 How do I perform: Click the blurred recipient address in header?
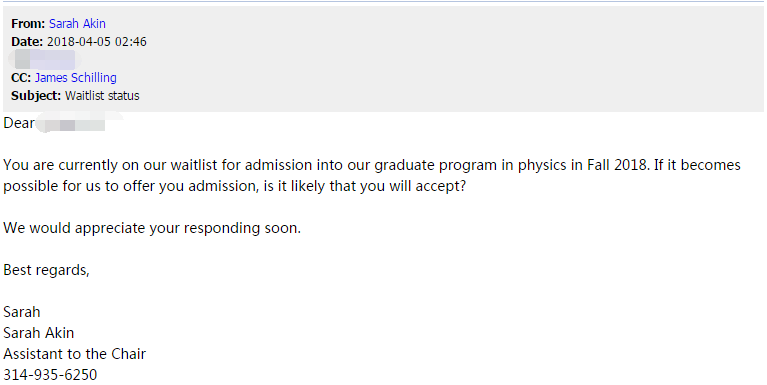[44, 59]
